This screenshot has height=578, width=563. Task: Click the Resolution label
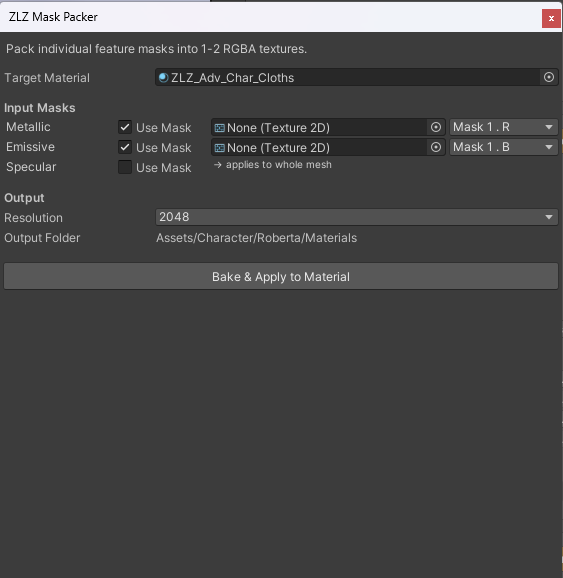34,217
